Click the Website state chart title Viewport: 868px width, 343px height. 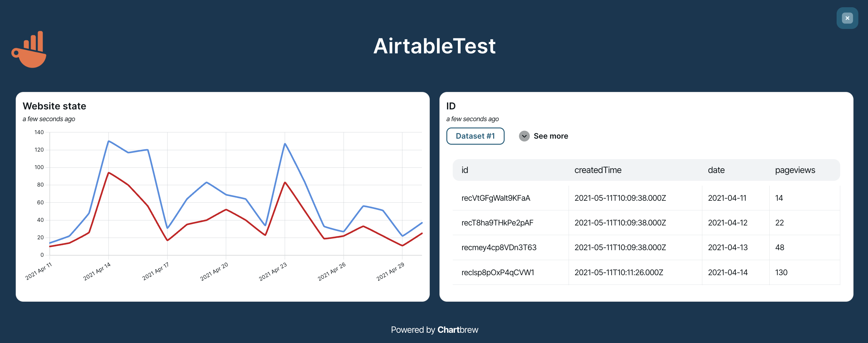pos(54,106)
